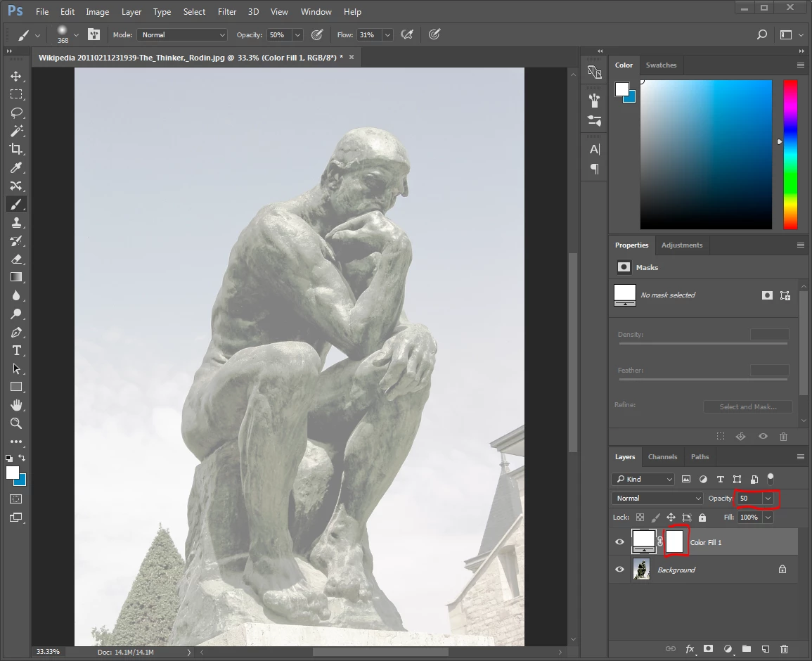Open the layer Kind filter dropdown
Viewport: 812px width, 661px height.
643,479
